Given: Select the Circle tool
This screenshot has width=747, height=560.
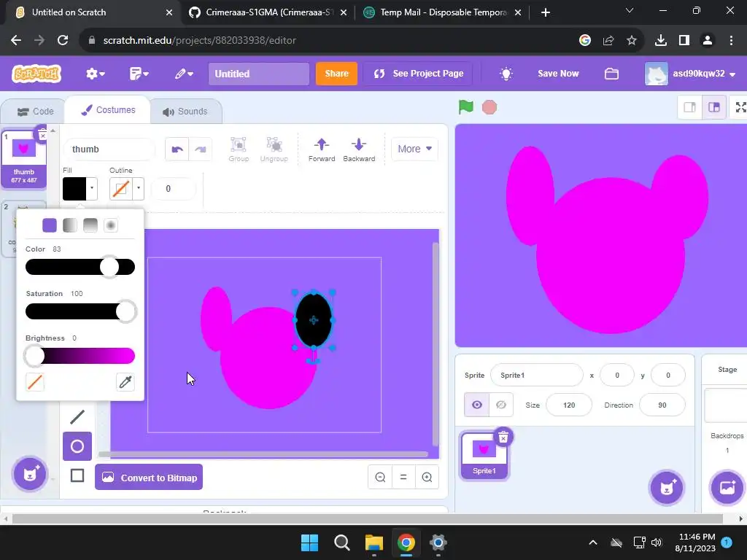Looking at the screenshot, I should point(77,446).
